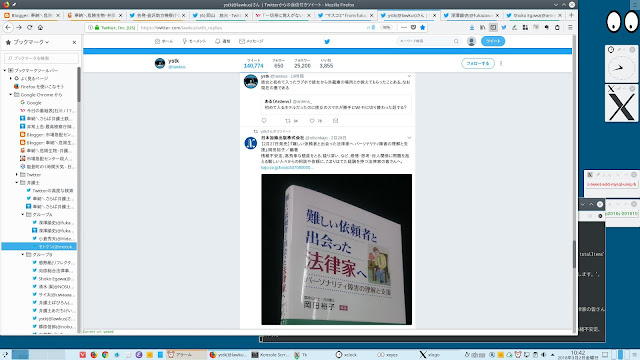Open the Followers count 25,200
The image size is (640, 360).
(x=302, y=63)
